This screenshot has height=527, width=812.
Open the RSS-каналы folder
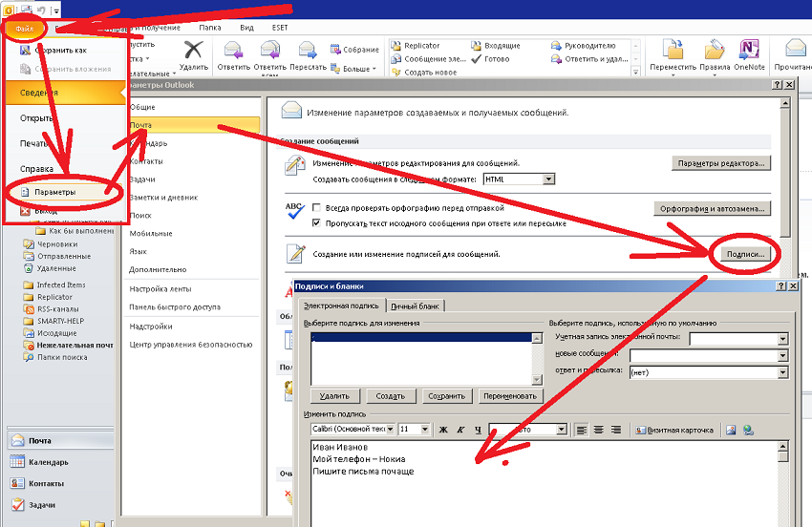(x=52, y=309)
